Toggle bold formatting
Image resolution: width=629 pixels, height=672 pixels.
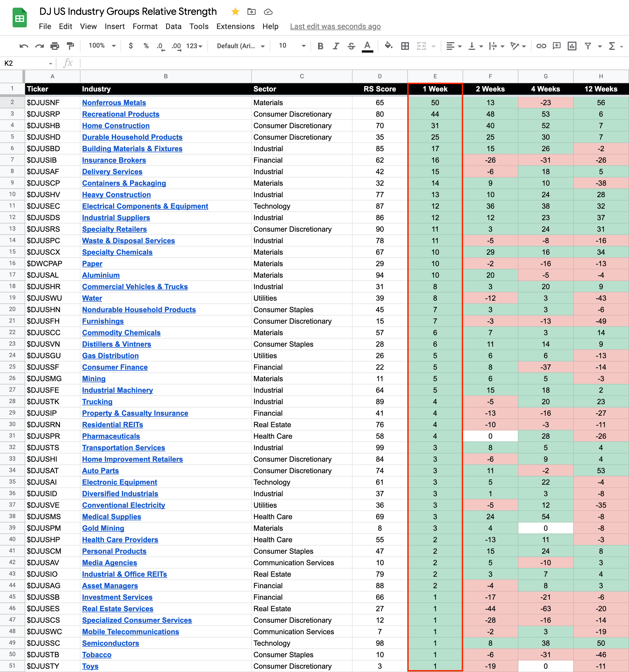pyautogui.click(x=320, y=46)
